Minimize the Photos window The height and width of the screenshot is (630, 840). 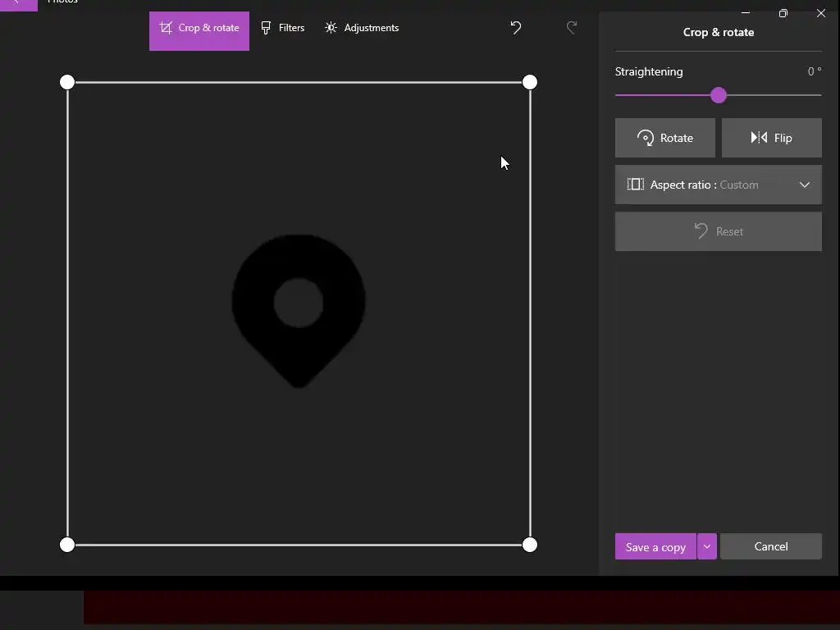(x=746, y=12)
